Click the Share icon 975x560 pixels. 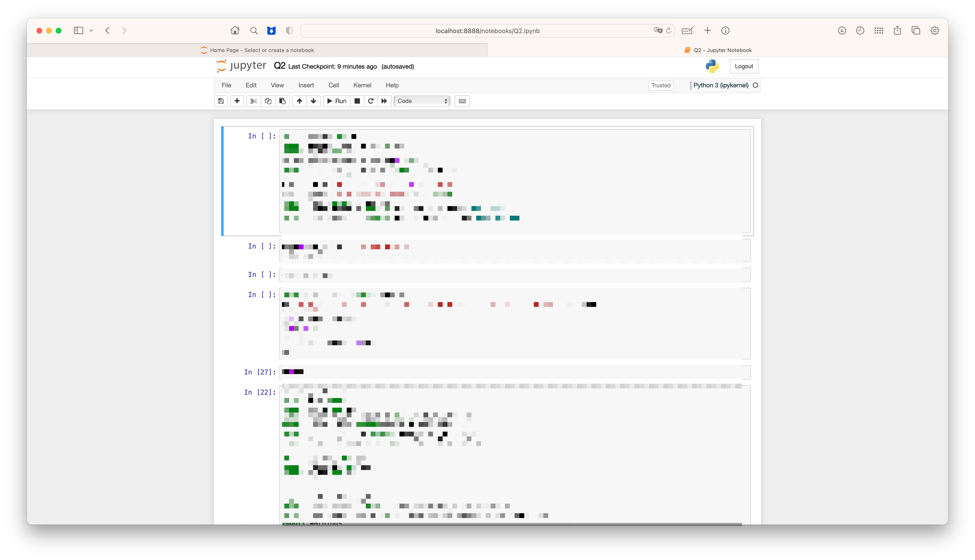point(897,30)
